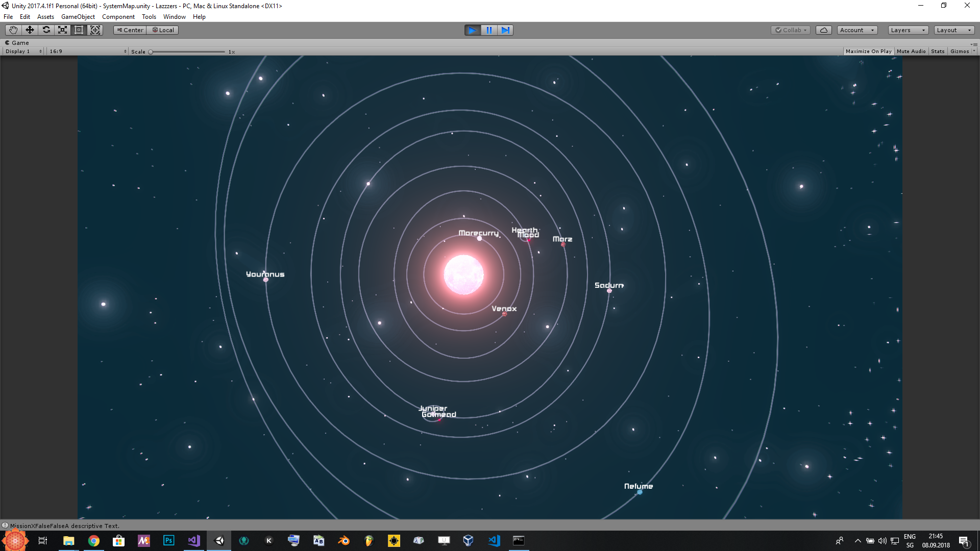This screenshot has height=551, width=980.
Task: Open the GameObject menu
Action: (x=78, y=17)
